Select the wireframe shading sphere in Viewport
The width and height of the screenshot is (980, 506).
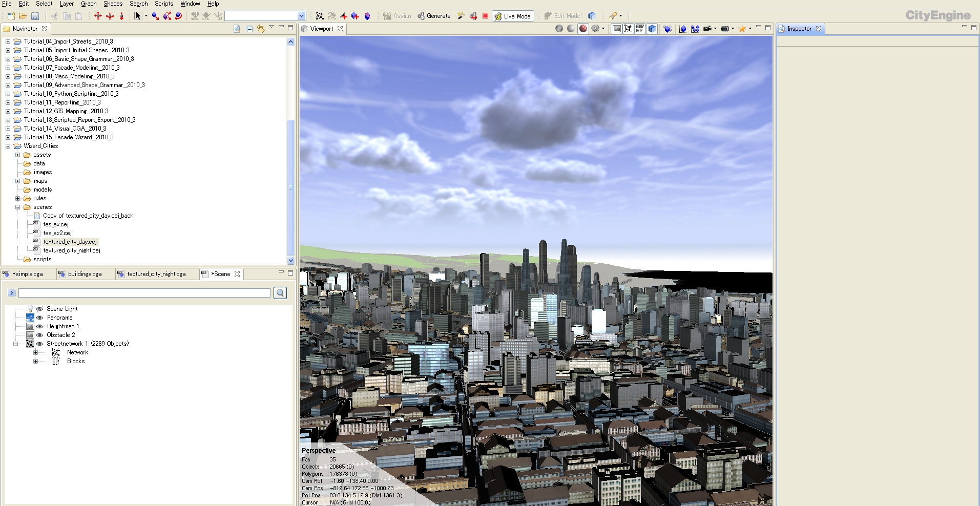(x=559, y=29)
